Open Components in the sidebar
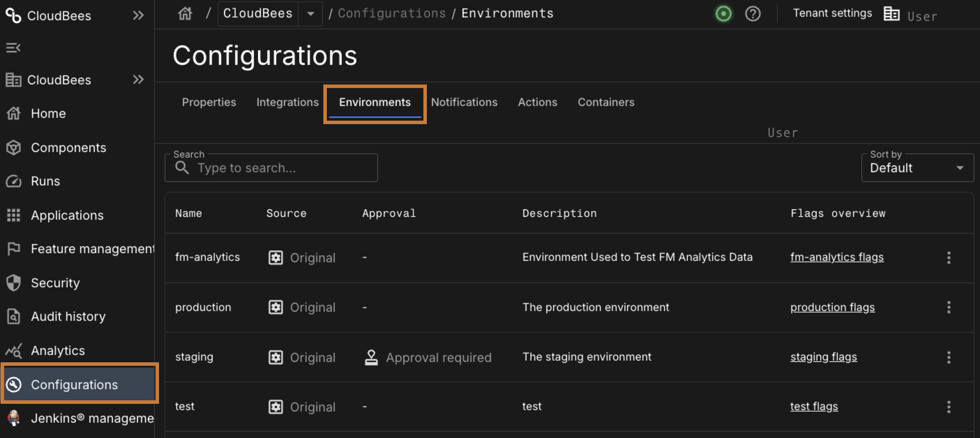This screenshot has height=438, width=980. click(68, 148)
